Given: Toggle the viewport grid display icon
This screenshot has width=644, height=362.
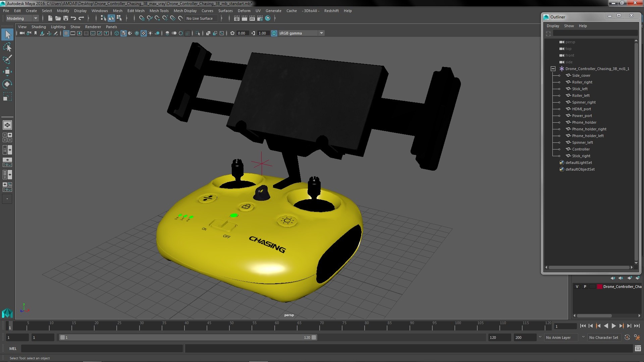Looking at the screenshot, I should [x=66, y=33].
